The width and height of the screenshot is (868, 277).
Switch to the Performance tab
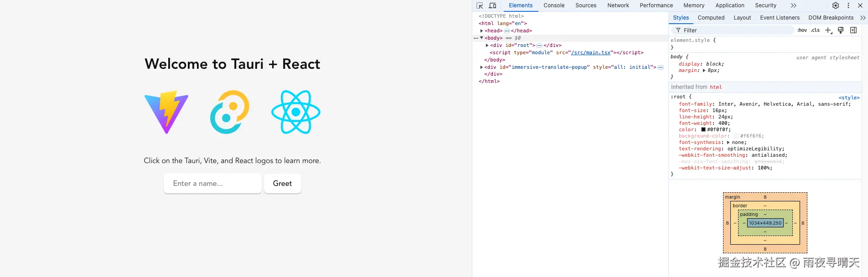pyautogui.click(x=656, y=5)
